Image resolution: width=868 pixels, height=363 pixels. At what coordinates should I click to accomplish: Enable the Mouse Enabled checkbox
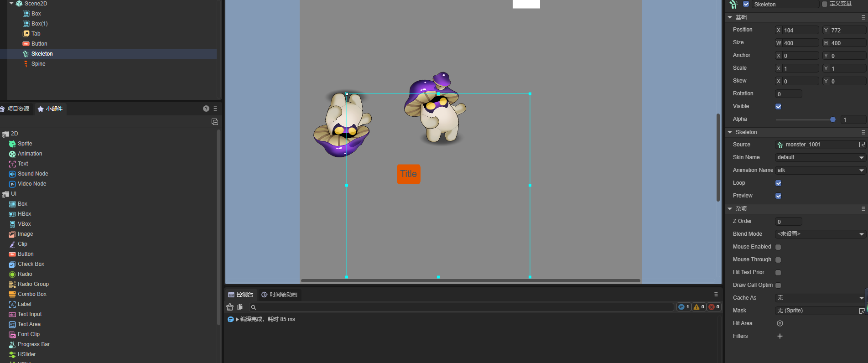coord(778,247)
